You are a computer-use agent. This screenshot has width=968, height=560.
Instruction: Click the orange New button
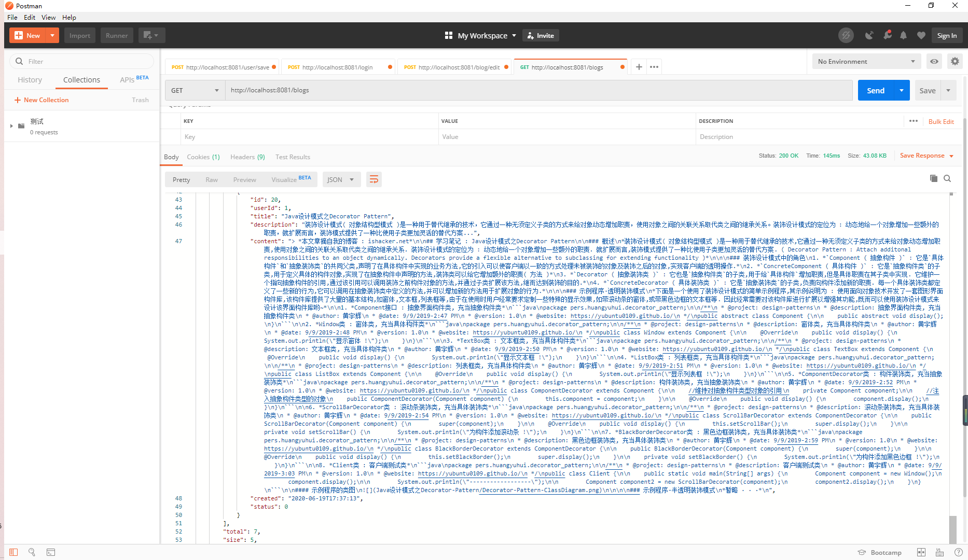[x=27, y=35]
